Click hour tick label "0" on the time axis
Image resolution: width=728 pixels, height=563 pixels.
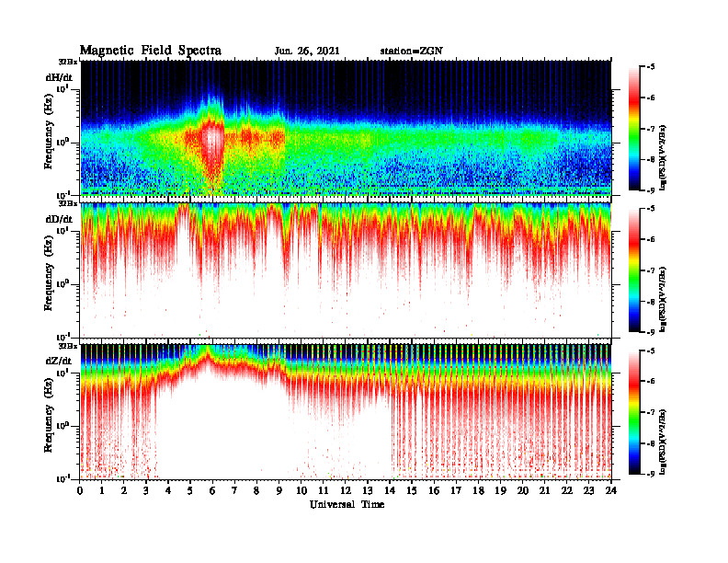(x=80, y=491)
